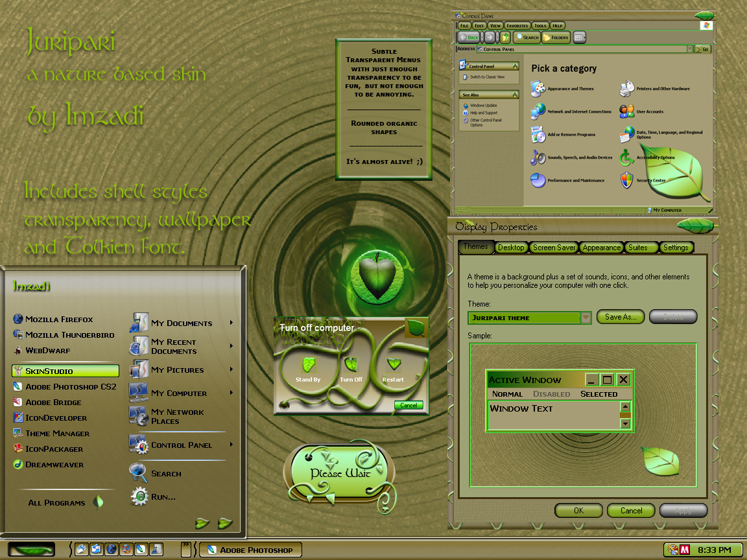Screen dimensions: 747x560
Task: Select the highlighted SkinStudio entry
Action: click(x=65, y=371)
